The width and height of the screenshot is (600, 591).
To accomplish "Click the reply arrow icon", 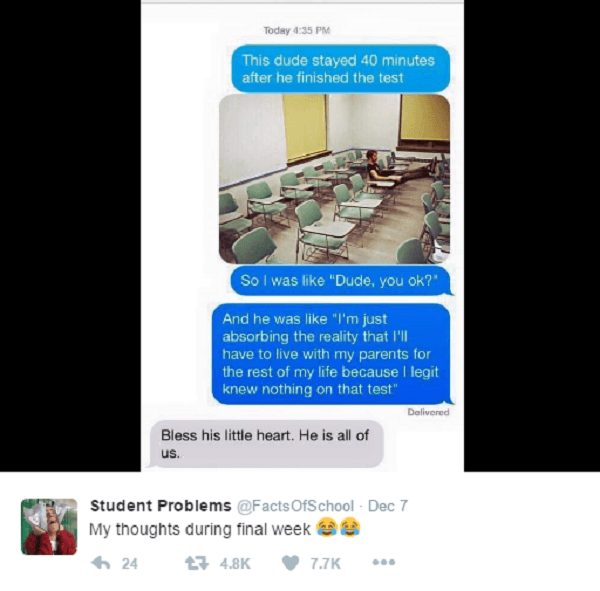I will tap(101, 563).
